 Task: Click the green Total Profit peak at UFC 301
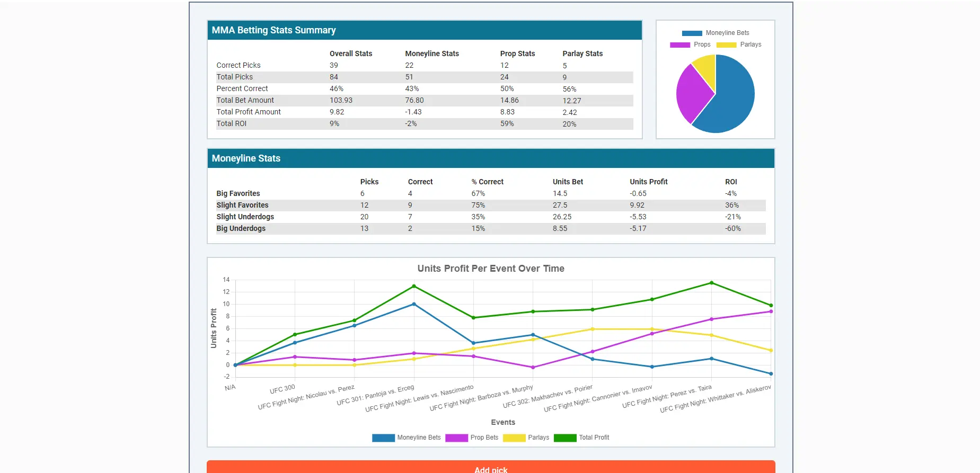(x=414, y=287)
